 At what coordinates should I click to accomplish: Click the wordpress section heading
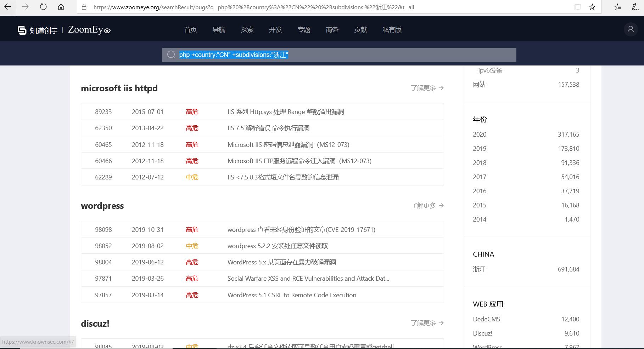pyautogui.click(x=102, y=206)
